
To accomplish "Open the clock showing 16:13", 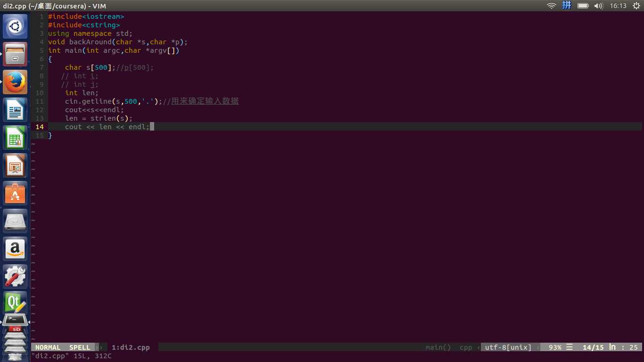I will (618, 6).
